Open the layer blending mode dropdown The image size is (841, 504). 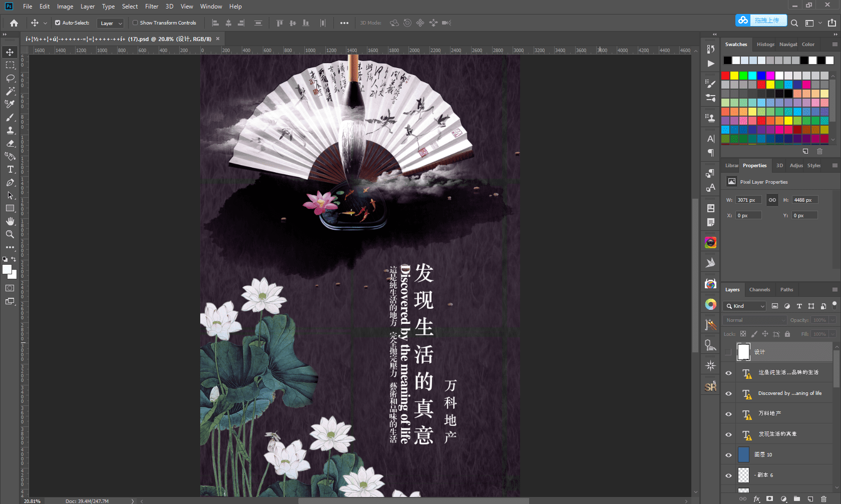(x=754, y=319)
